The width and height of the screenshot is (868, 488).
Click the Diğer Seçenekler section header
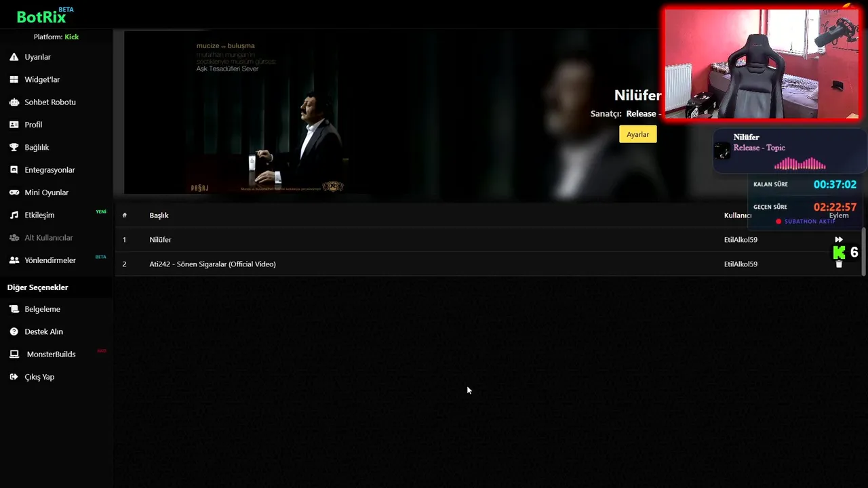click(38, 287)
